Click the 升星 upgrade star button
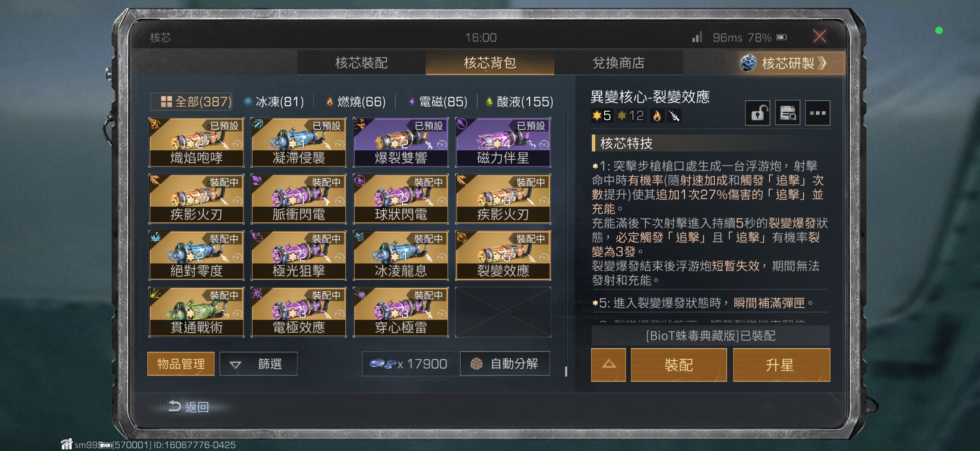980x451 pixels. point(782,365)
